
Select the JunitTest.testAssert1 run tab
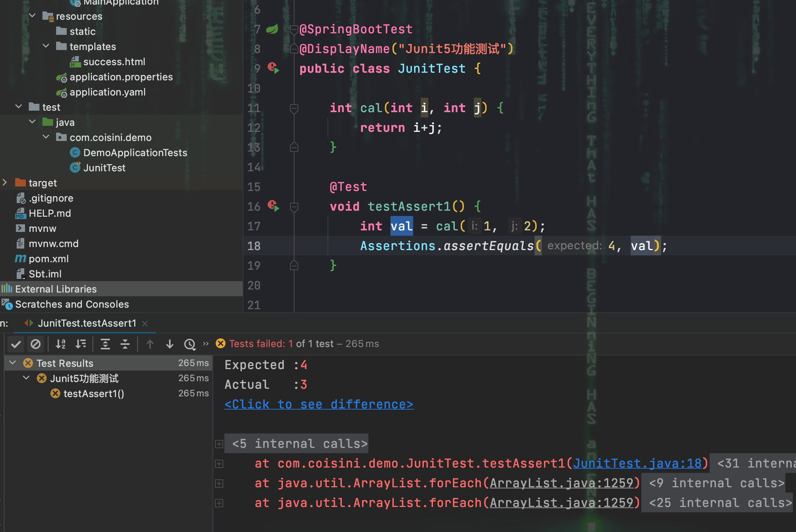[86, 323]
